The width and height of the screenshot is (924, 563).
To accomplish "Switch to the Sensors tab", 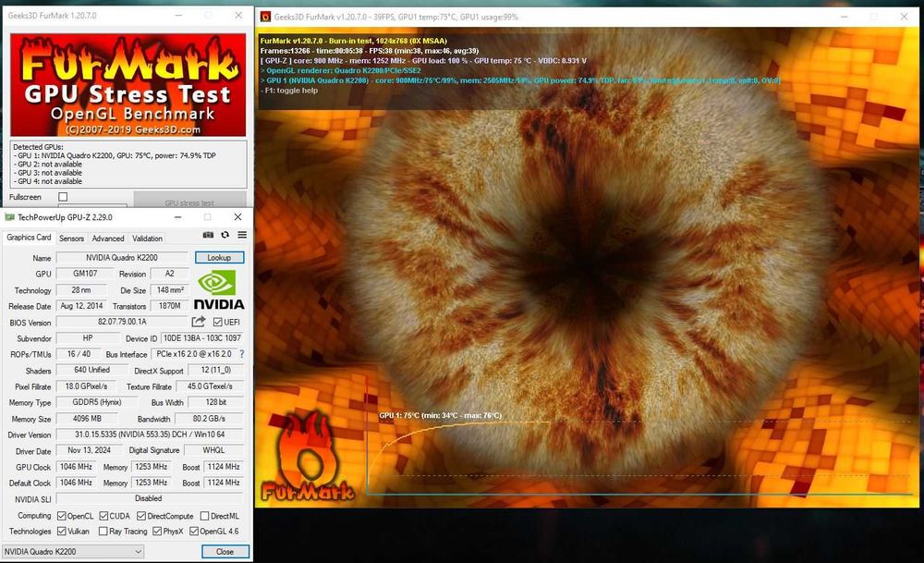I will click(x=71, y=239).
